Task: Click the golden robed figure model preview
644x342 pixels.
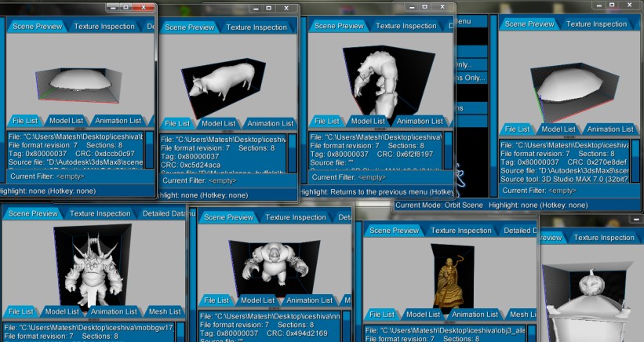Action: coord(450,282)
